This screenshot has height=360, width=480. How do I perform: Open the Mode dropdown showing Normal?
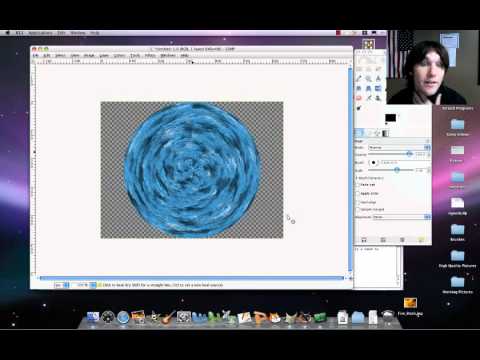[x=399, y=147]
